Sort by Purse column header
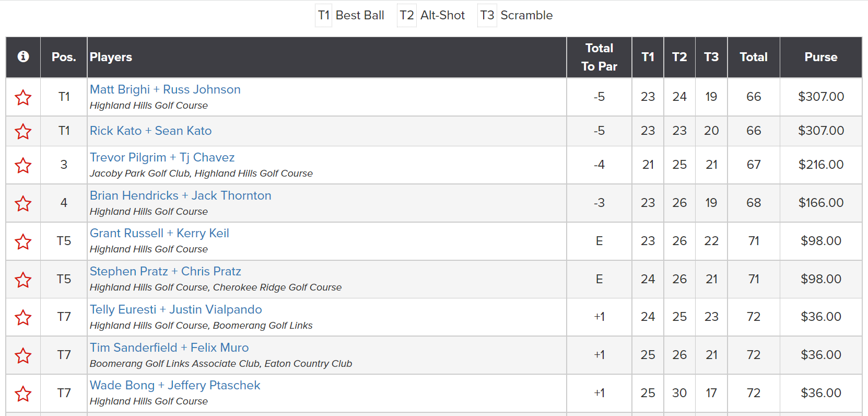 click(821, 57)
